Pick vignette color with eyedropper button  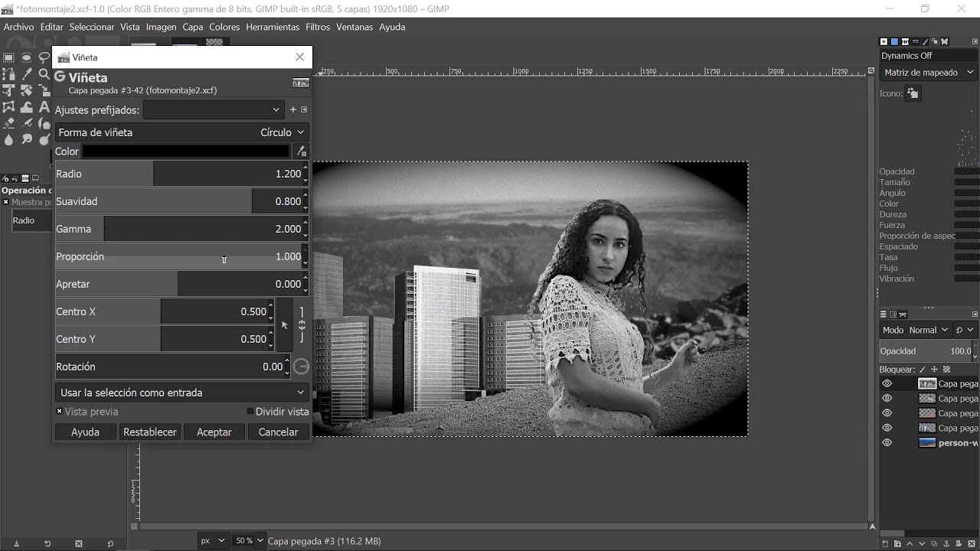point(302,152)
